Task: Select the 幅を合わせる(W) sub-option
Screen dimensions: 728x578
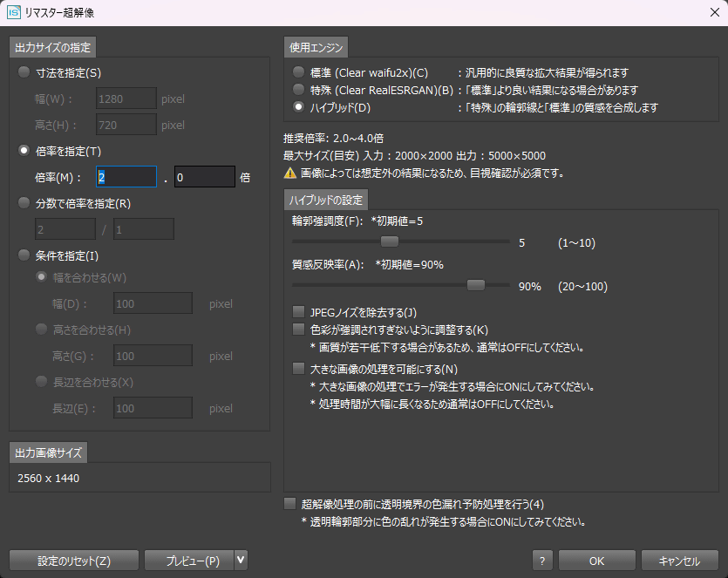Action: [x=41, y=277]
